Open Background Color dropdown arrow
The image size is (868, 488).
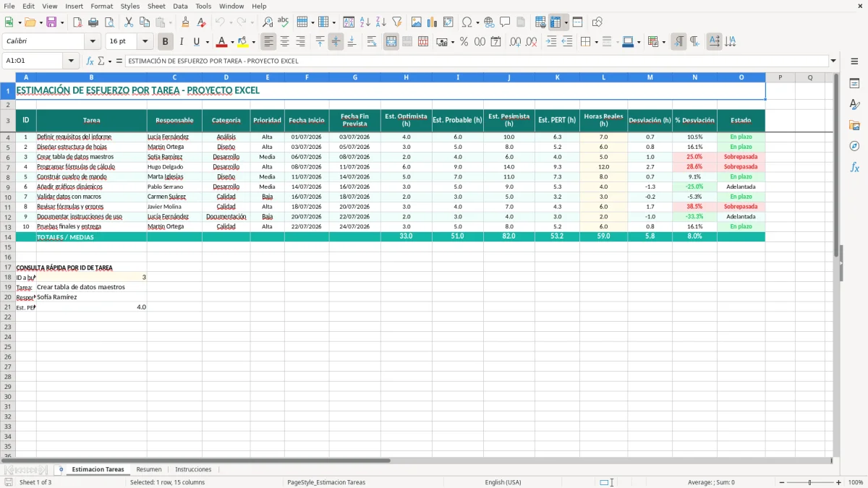click(x=253, y=42)
